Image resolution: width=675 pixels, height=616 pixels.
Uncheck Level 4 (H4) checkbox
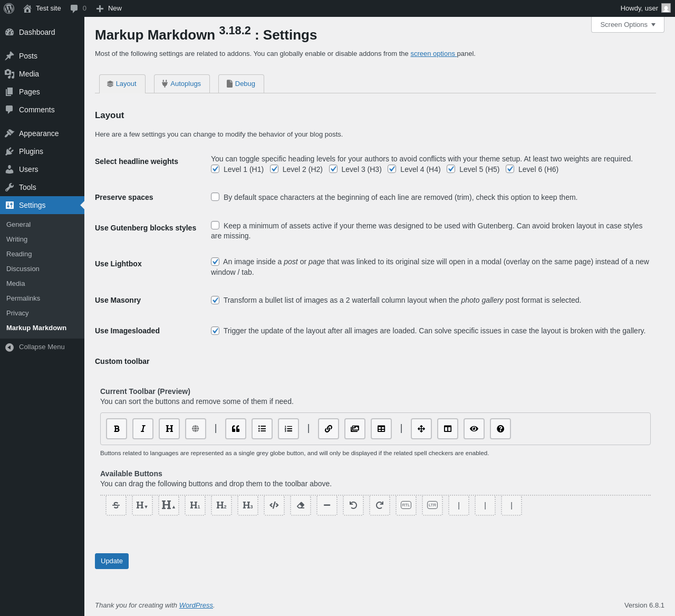392,169
